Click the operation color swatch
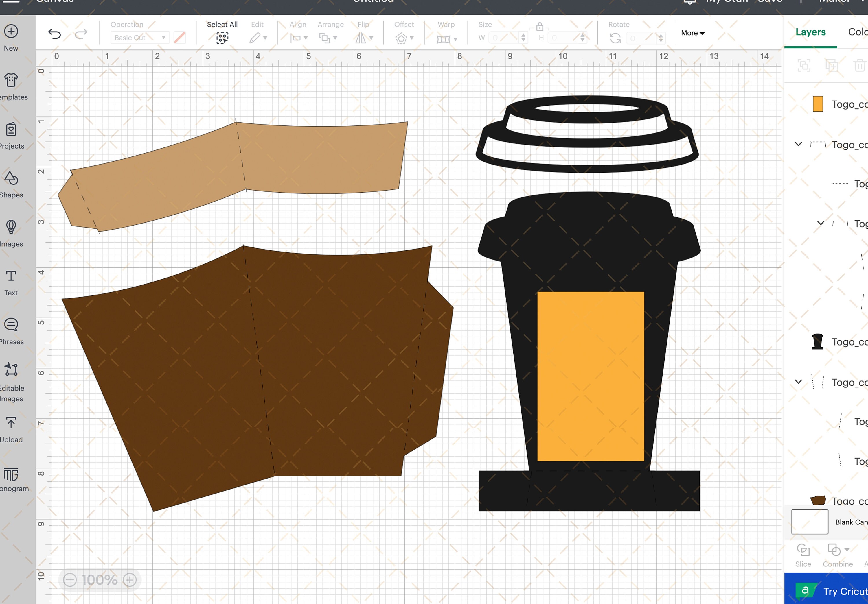The image size is (868, 604). pyautogui.click(x=180, y=37)
